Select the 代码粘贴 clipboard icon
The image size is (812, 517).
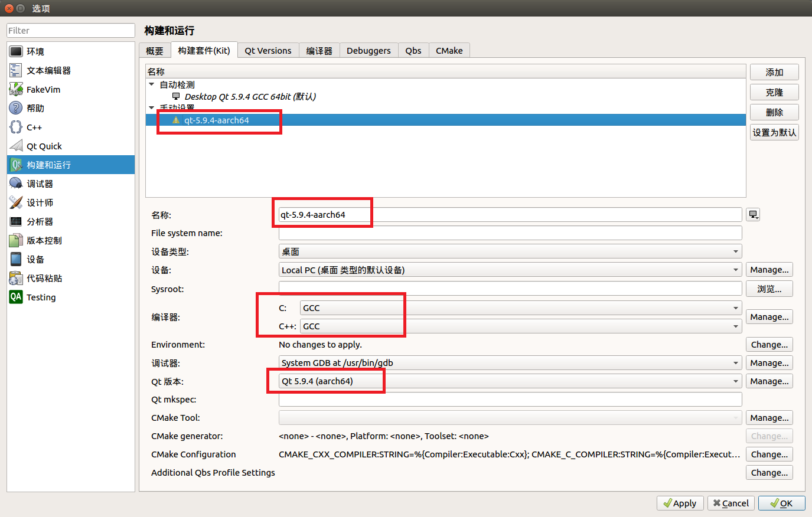(16, 278)
